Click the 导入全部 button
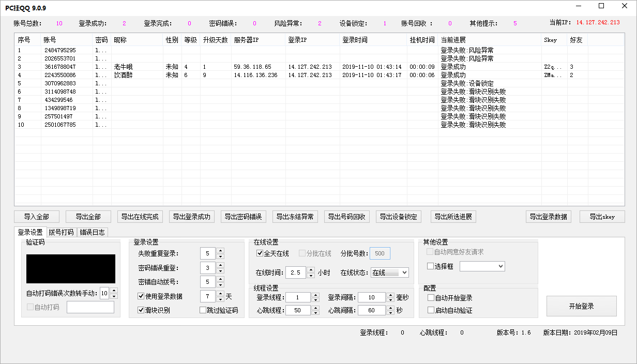Screen dimensions: 637x364 [x=37, y=217]
